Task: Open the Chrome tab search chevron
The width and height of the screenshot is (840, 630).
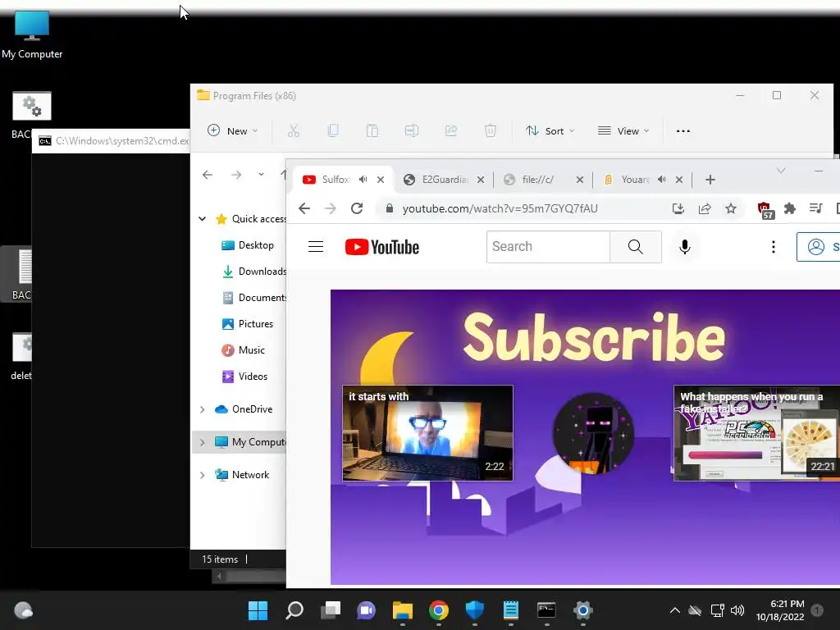Action: point(781,171)
